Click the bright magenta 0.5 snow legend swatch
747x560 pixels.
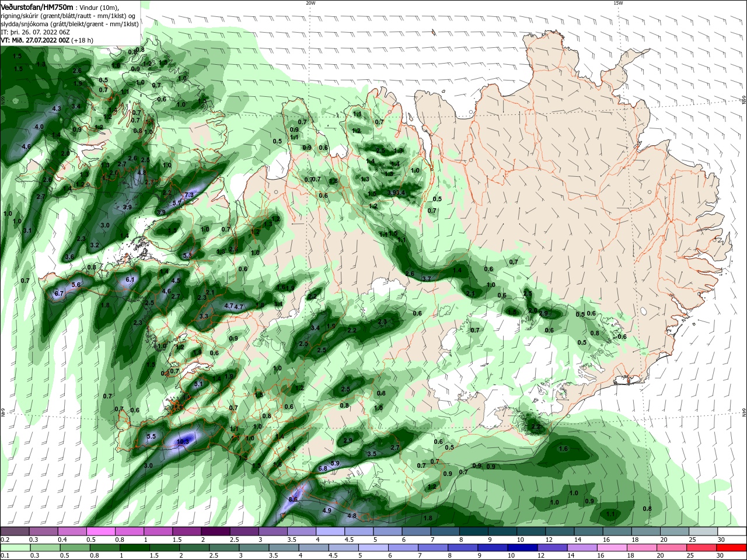pos(100,531)
